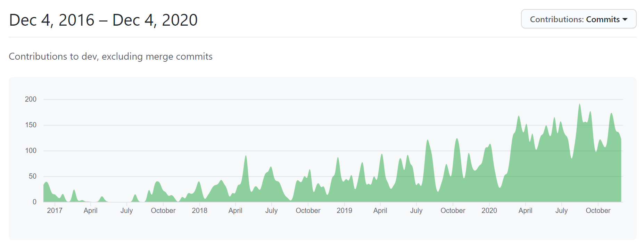Click the sharp spike just after April 2018

246,157
